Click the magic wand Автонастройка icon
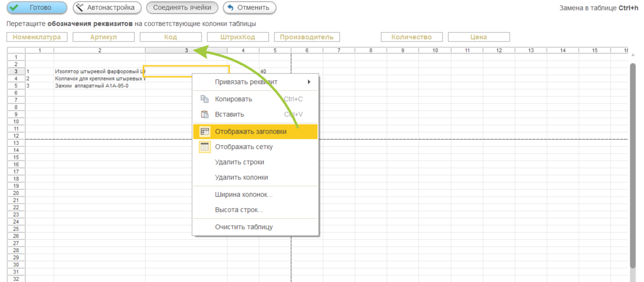644x282 pixels. [80, 8]
